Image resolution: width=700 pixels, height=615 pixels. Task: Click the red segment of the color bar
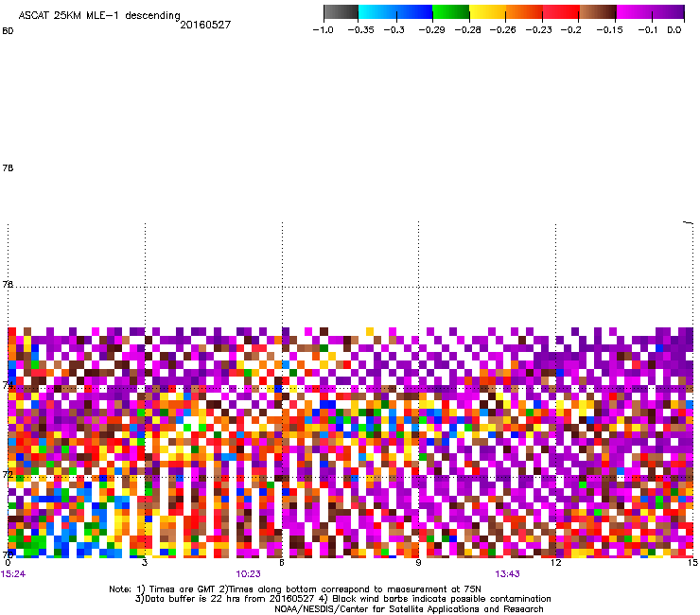(x=561, y=12)
